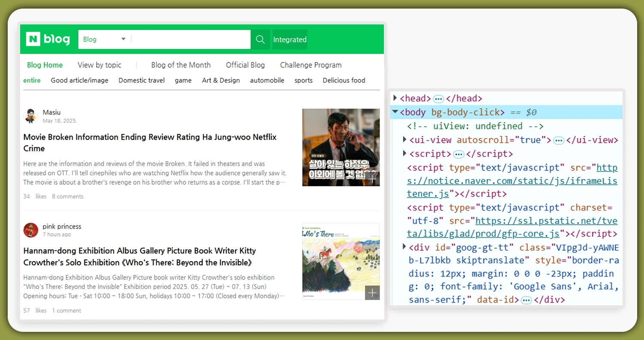Open the iframeListener.js script link
The image size is (644, 340).
click(x=512, y=181)
